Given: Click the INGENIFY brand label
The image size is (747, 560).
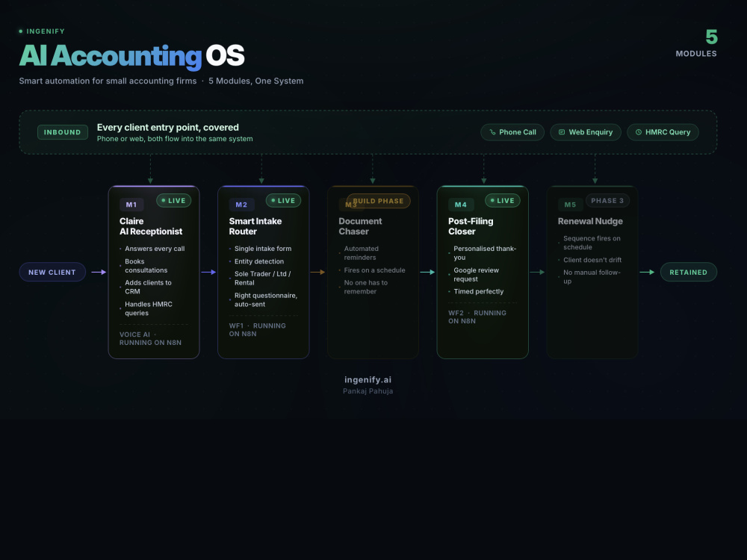Looking at the screenshot, I should (46, 31).
